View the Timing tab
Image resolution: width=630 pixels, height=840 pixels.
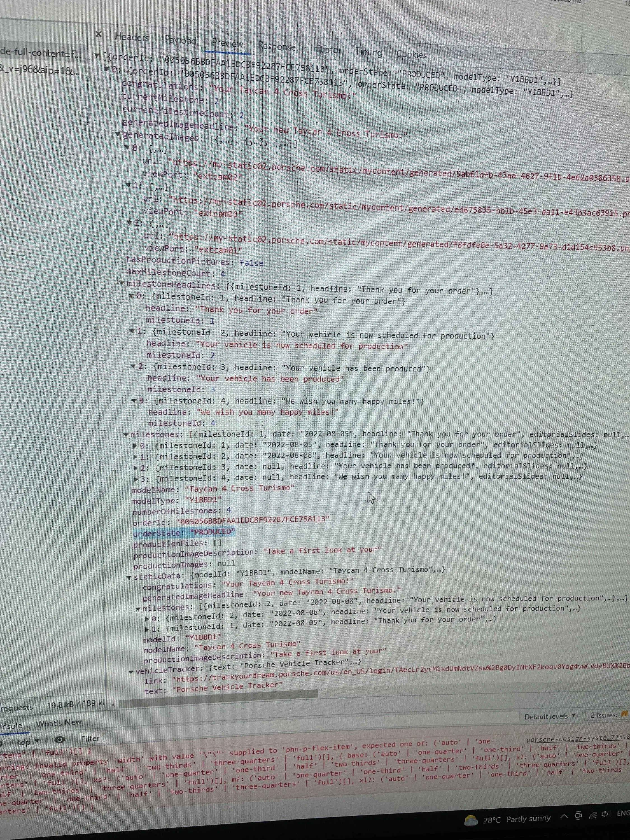click(368, 52)
